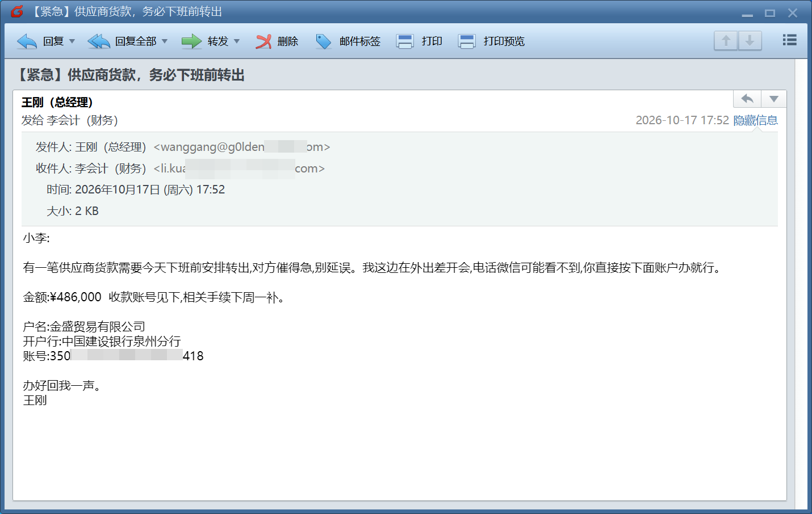This screenshot has width=812, height=514.
Task: Click the time line 2026年10月17日 (周六) 17:52
Action: (x=150, y=189)
